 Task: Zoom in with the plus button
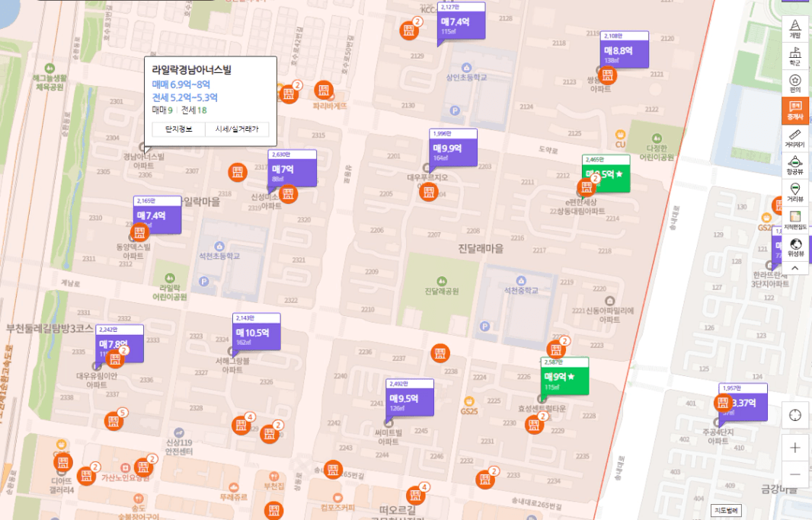point(795,447)
